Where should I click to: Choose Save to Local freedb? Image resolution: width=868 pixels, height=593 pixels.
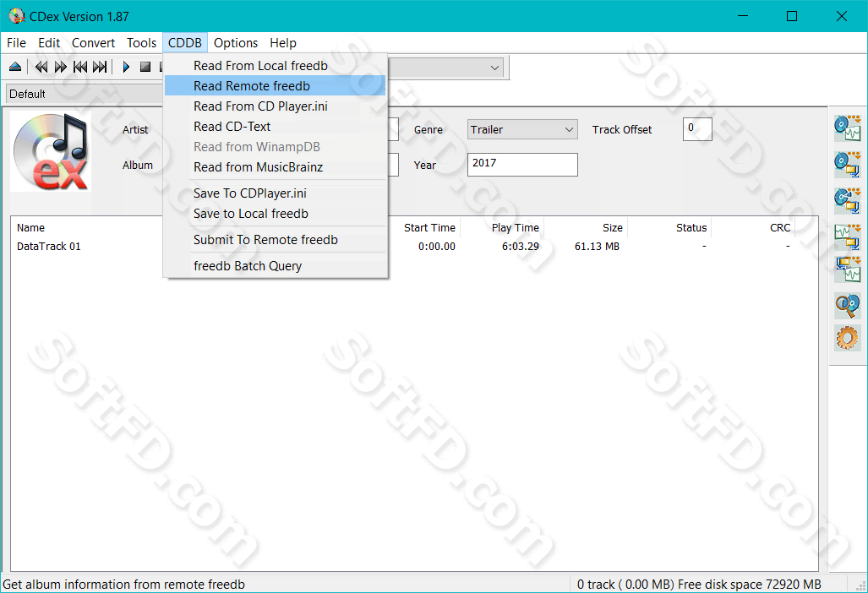(x=276, y=214)
